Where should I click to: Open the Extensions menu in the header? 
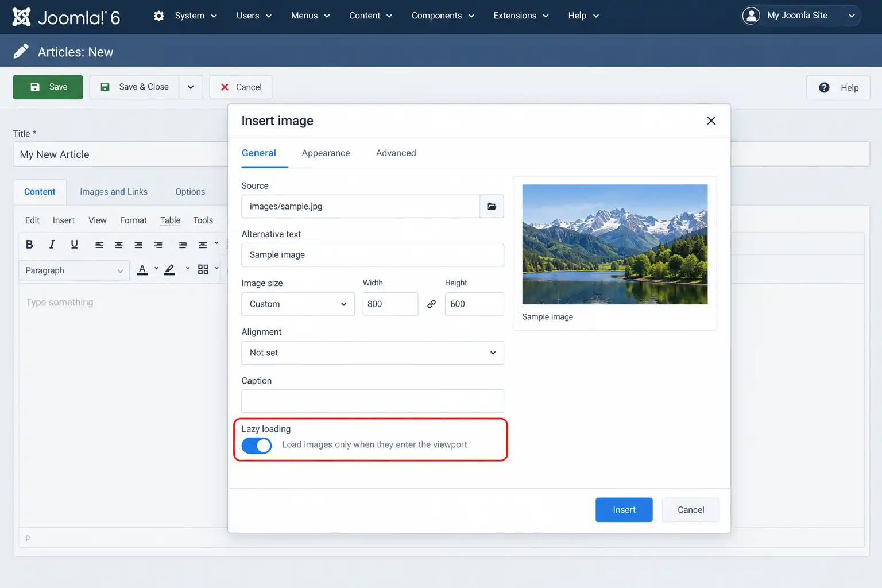coord(521,16)
